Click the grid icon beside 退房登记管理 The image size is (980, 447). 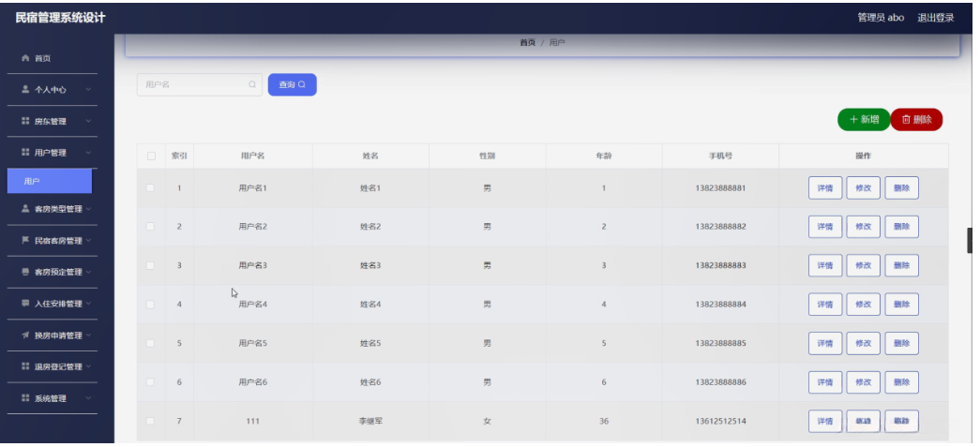click(x=25, y=366)
